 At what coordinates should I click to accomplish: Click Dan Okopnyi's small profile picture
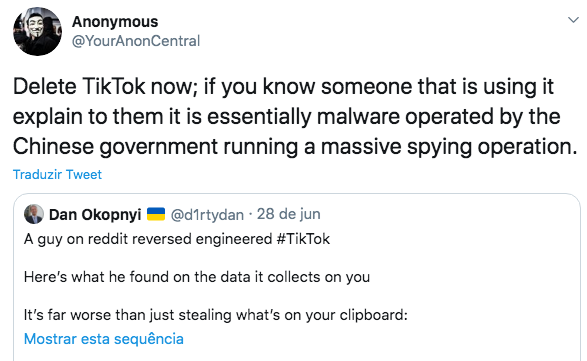click(x=34, y=214)
